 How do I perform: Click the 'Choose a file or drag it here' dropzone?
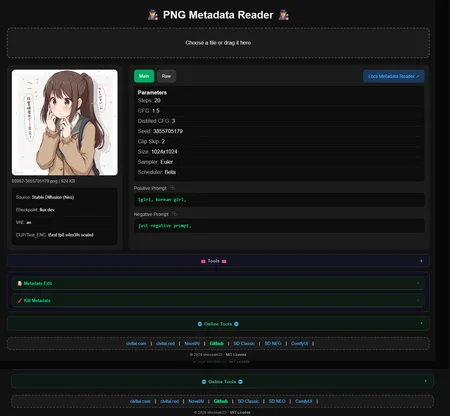coord(218,43)
